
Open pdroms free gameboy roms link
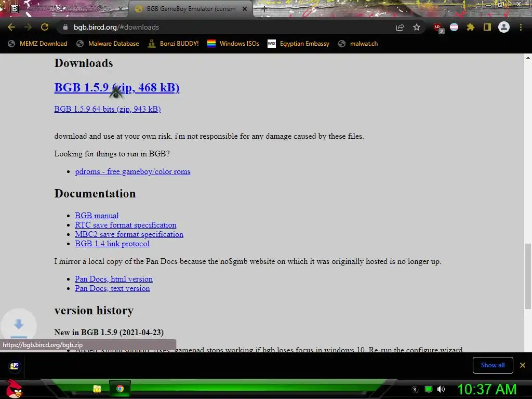point(132,171)
